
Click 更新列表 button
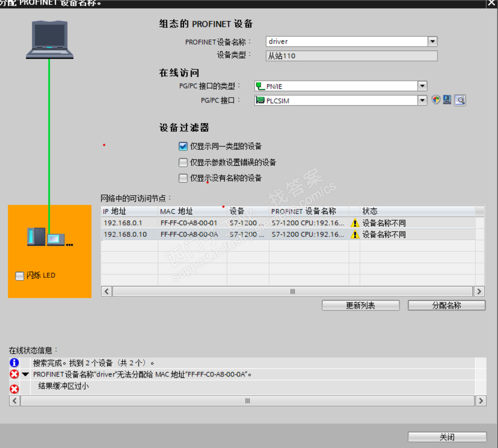tap(361, 305)
